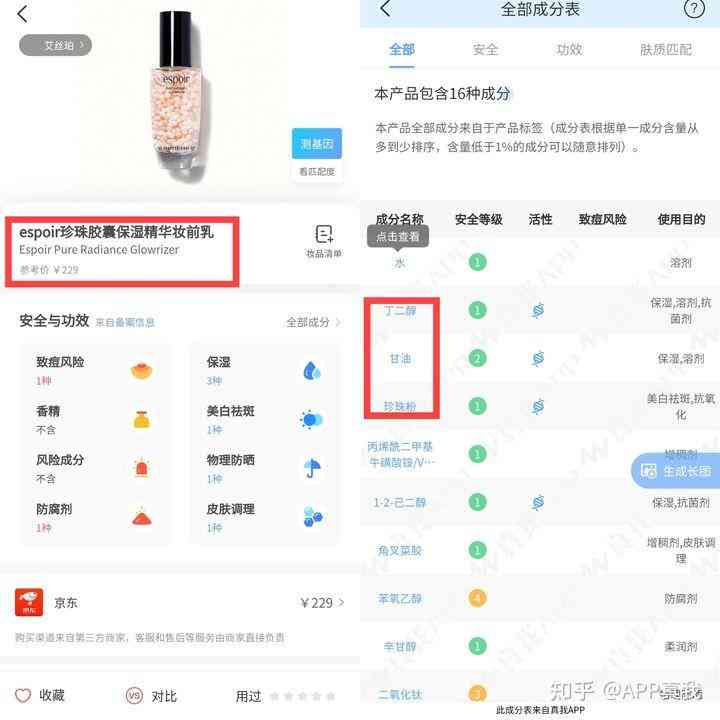
Task: Switch to the 安全 tab
Action: click(x=485, y=49)
